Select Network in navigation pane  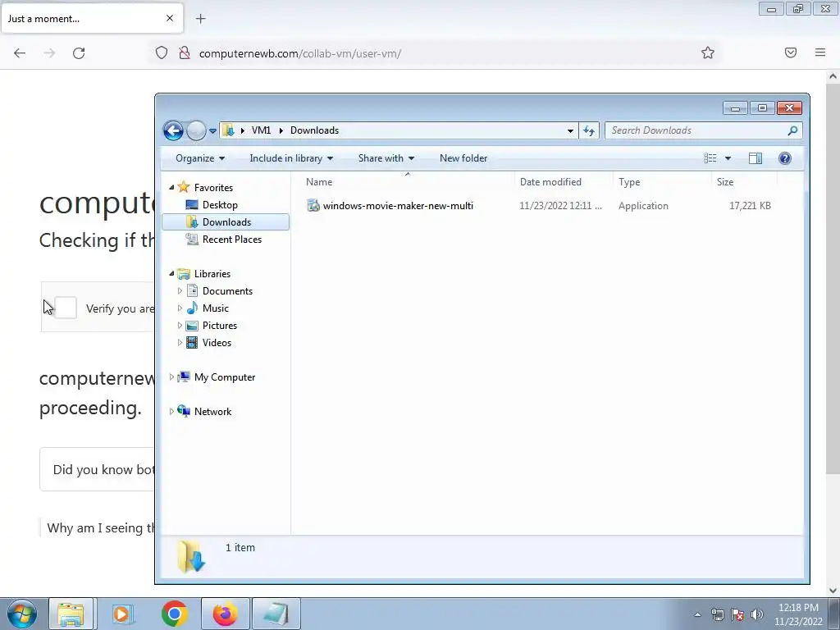[212, 412]
